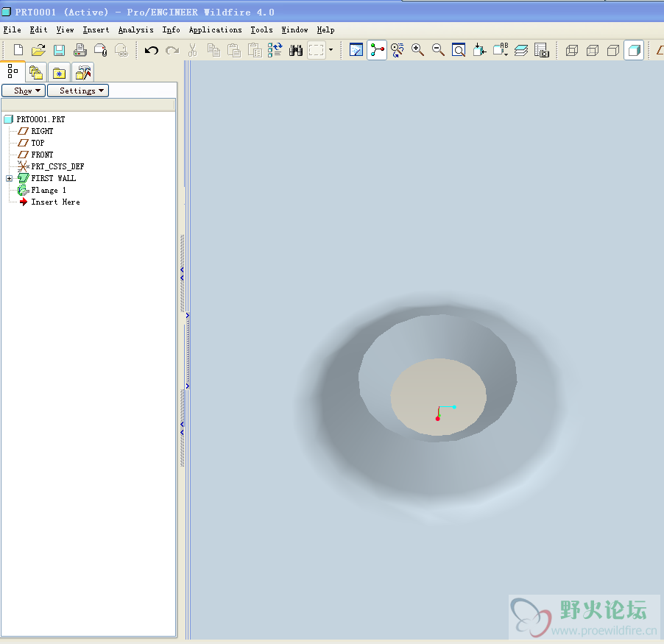Click the lower right-pointing sash arrow
The image size is (664, 644).
[187, 386]
